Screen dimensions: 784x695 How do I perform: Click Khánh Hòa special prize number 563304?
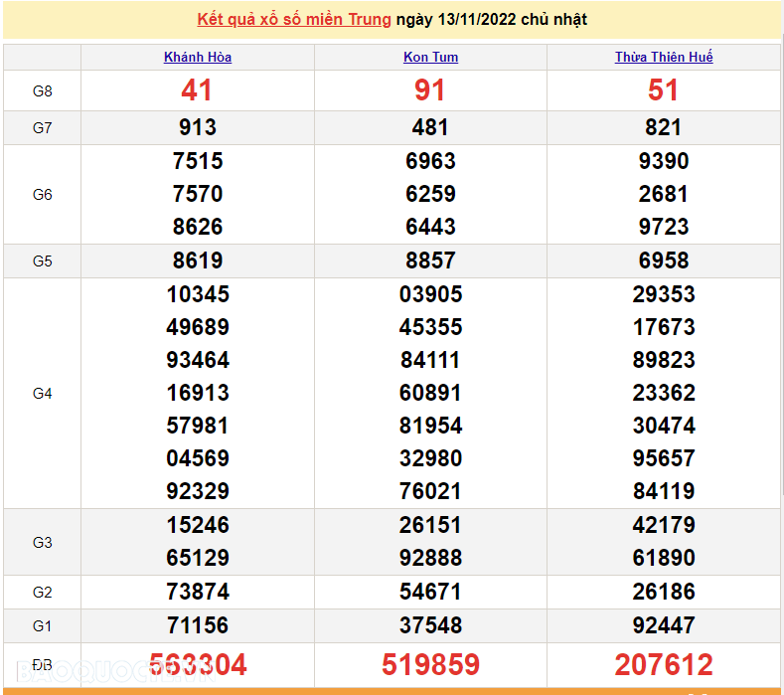pos(198,664)
